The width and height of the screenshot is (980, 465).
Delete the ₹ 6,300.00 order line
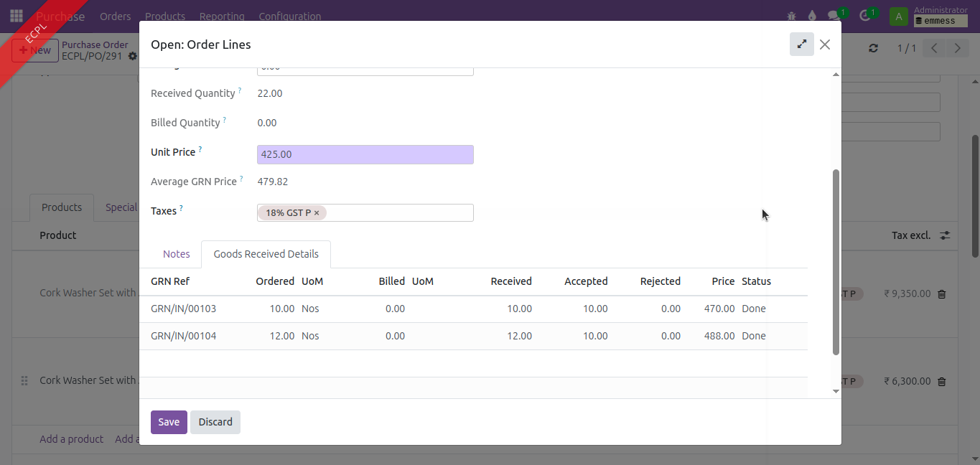(x=942, y=382)
